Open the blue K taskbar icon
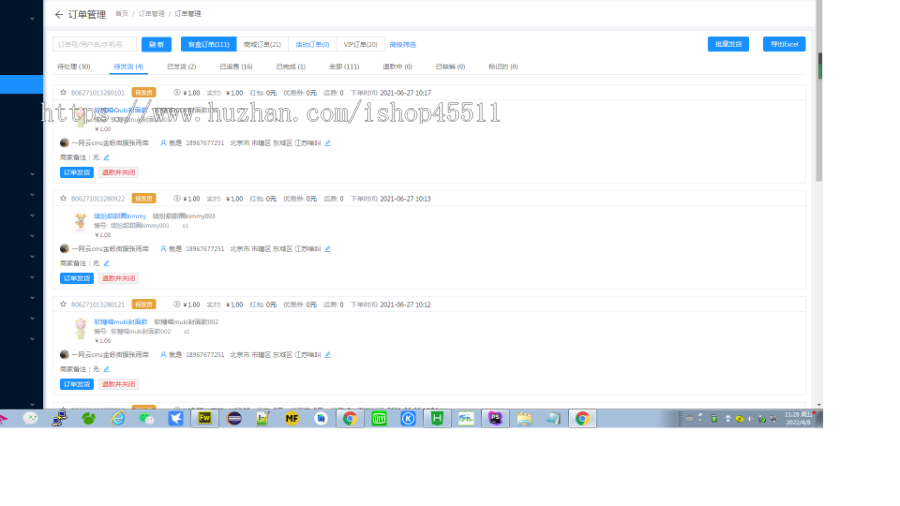 tap(408, 418)
